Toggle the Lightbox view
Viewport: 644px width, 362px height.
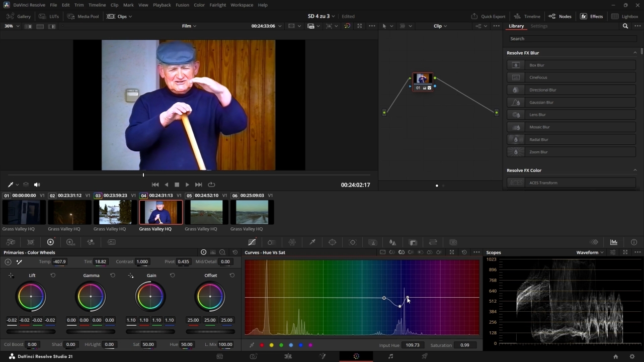point(624,16)
